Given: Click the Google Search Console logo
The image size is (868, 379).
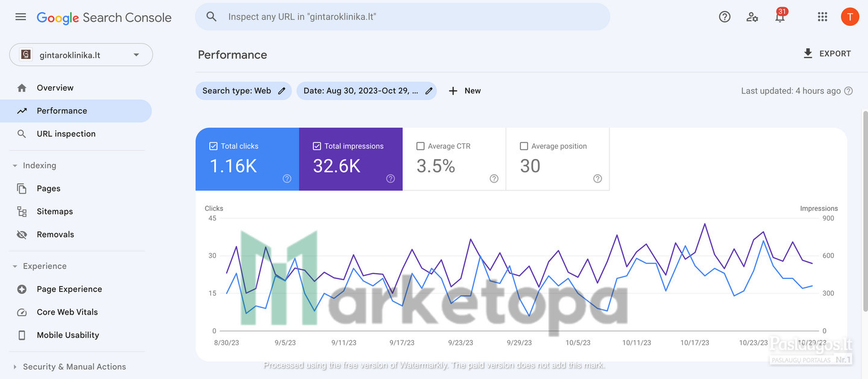Looking at the screenshot, I should [104, 17].
